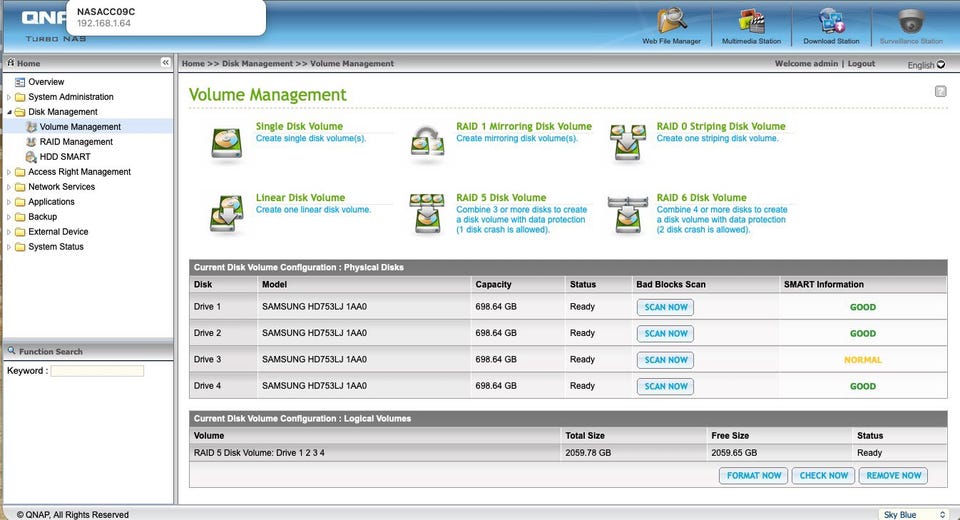Expand the System Administration folder

9,97
